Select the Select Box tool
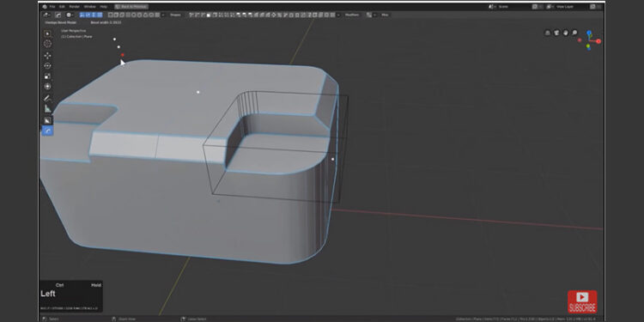Screen dimensions: 644x322 click(47, 33)
